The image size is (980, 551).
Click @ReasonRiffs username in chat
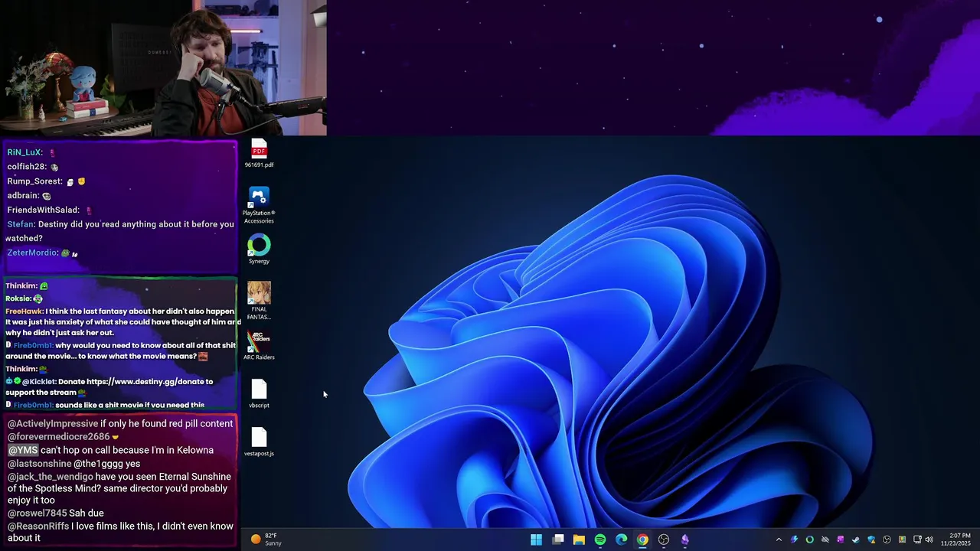(x=38, y=527)
